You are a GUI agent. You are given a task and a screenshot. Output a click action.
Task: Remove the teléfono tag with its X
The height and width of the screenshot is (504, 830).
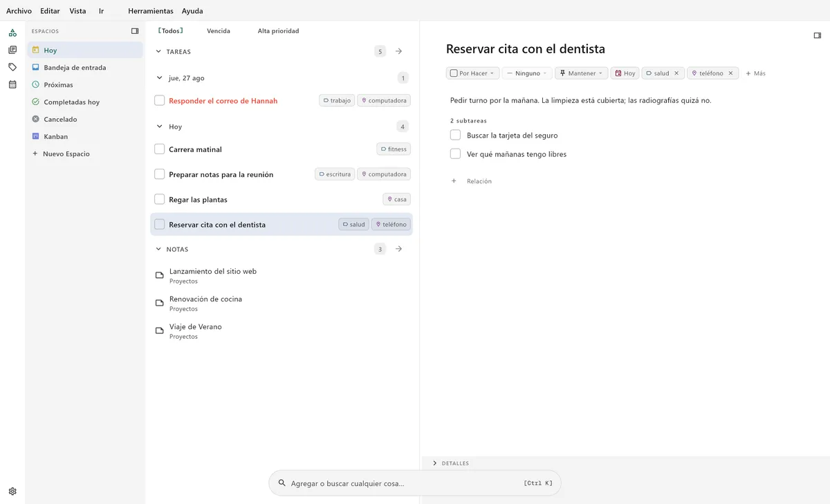click(x=730, y=73)
